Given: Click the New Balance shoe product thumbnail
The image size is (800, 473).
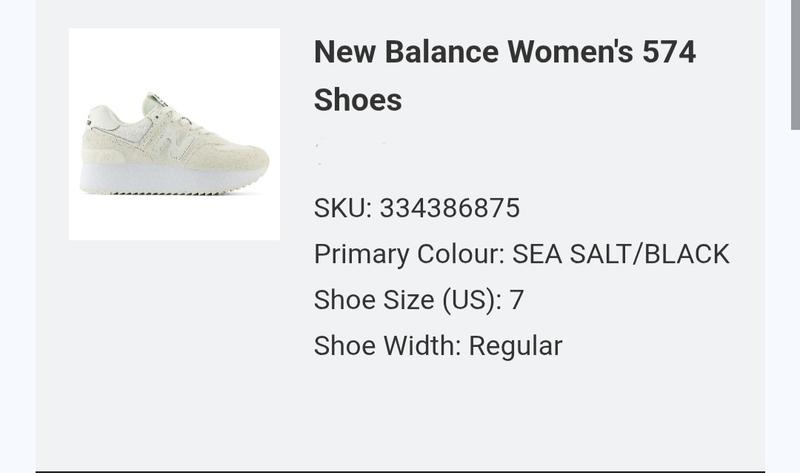Looking at the screenshot, I should pos(174,134).
